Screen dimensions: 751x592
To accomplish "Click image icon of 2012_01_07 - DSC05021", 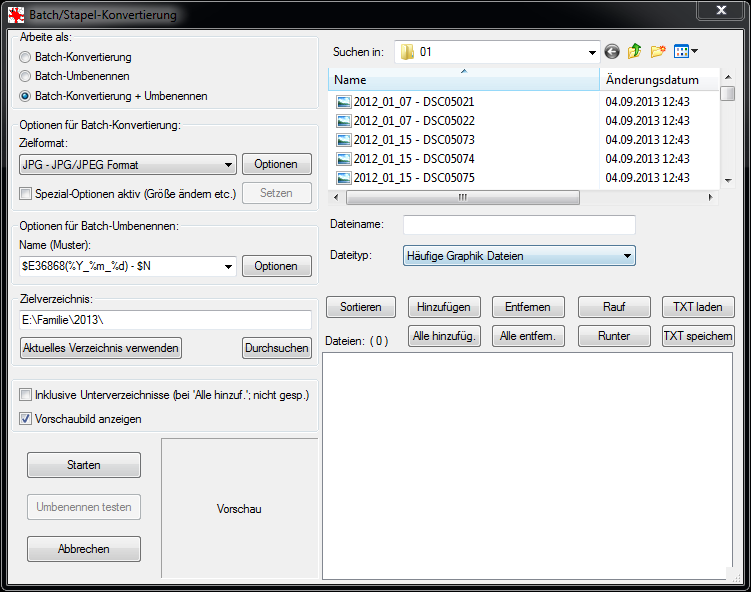I will (x=343, y=102).
